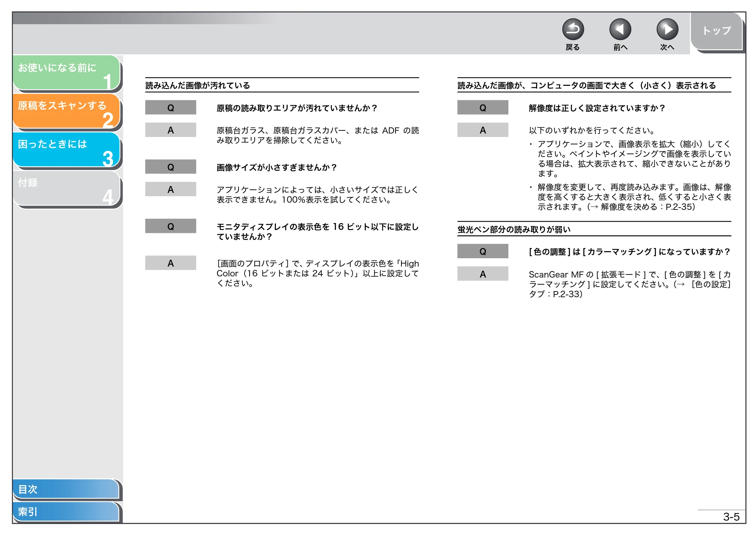Click the line 以下のいずれかを行ってください。

(592, 130)
